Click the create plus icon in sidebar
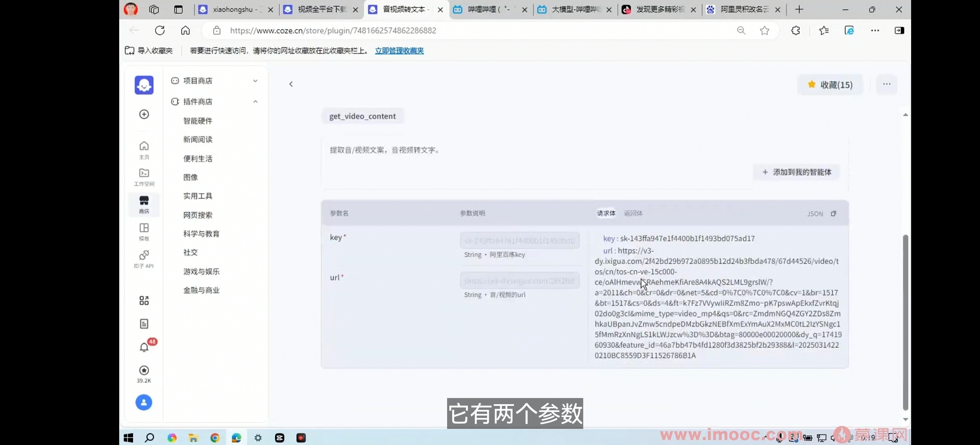The height and width of the screenshot is (445, 980). click(x=144, y=114)
